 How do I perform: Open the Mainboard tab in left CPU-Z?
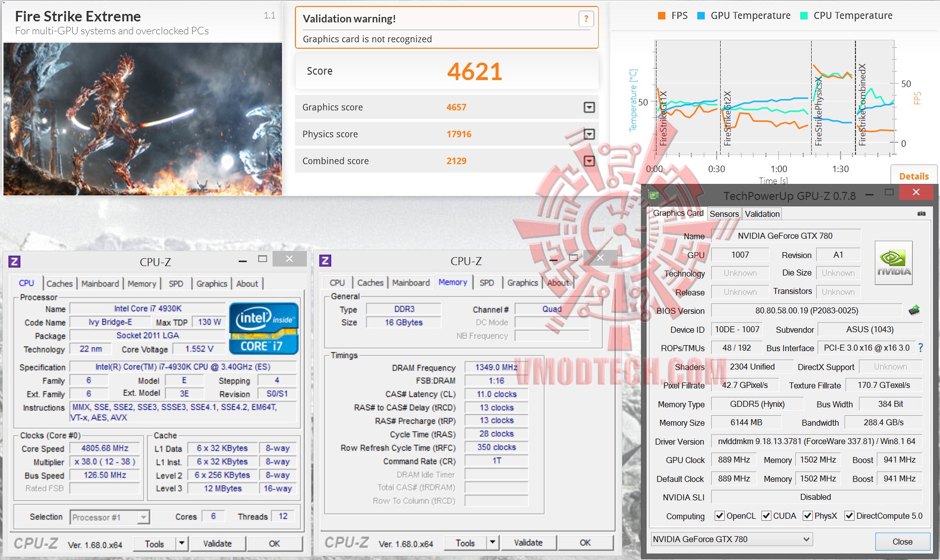pos(100,283)
